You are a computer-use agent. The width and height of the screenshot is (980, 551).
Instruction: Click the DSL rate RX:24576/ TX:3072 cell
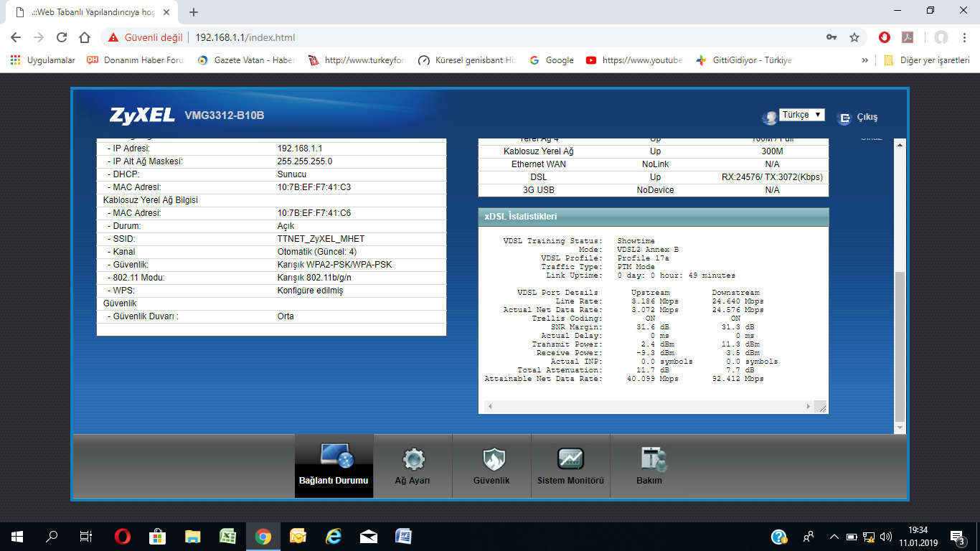pos(772,177)
